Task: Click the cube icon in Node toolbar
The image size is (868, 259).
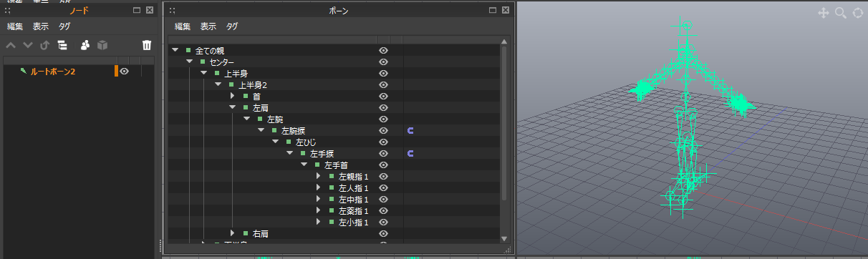Action: click(103, 46)
